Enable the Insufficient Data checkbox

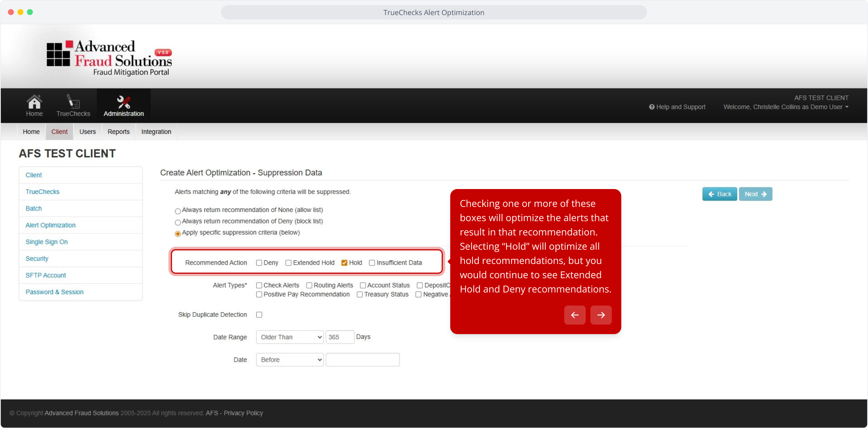[372, 263]
